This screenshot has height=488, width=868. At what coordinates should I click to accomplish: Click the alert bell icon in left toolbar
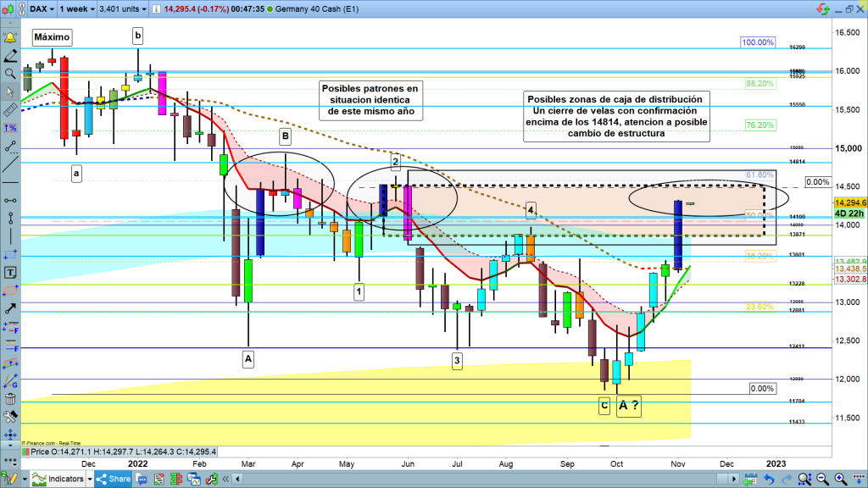coord(10,38)
